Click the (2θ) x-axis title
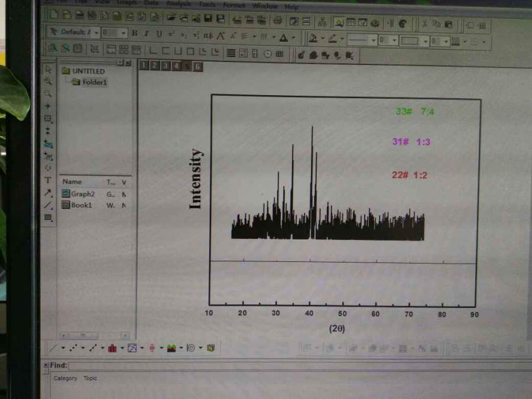Screen dimensions: 532x399 click(337, 329)
